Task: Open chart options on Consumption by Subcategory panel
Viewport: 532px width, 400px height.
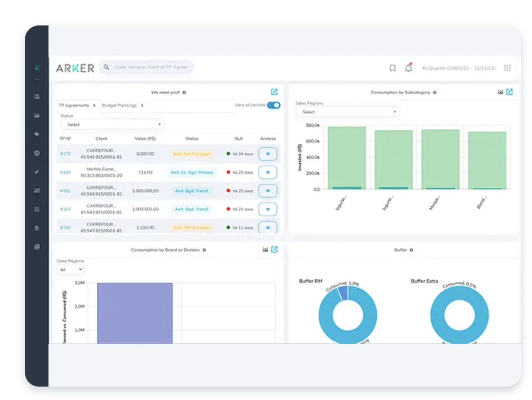Action: click(x=501, y=92)
